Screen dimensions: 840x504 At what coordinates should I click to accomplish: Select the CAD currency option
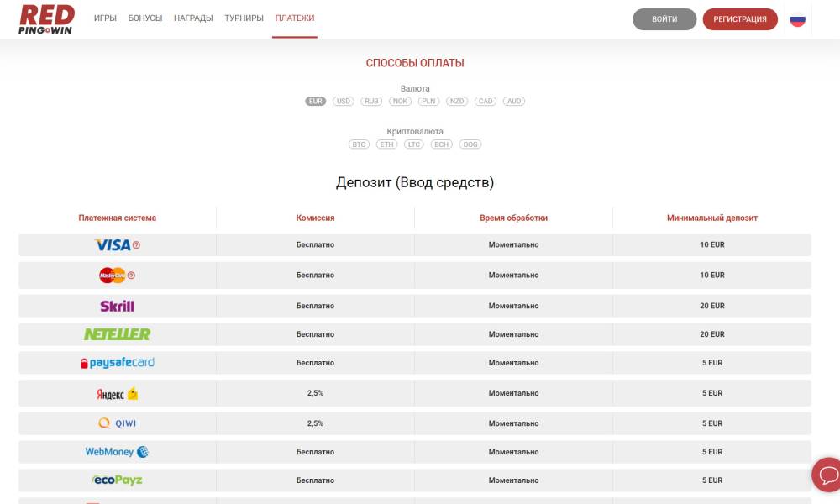(x=486, y=102)
